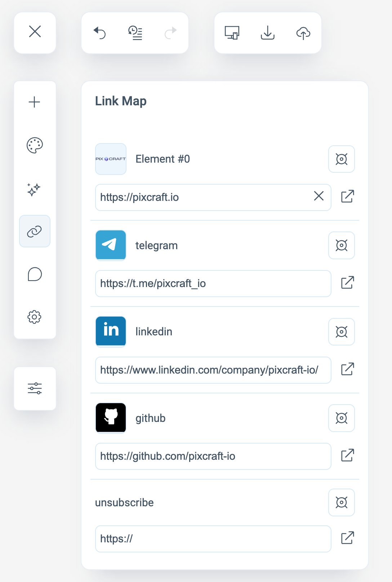
Task: Open the AI sparkles panel
Action: [35, 189]
